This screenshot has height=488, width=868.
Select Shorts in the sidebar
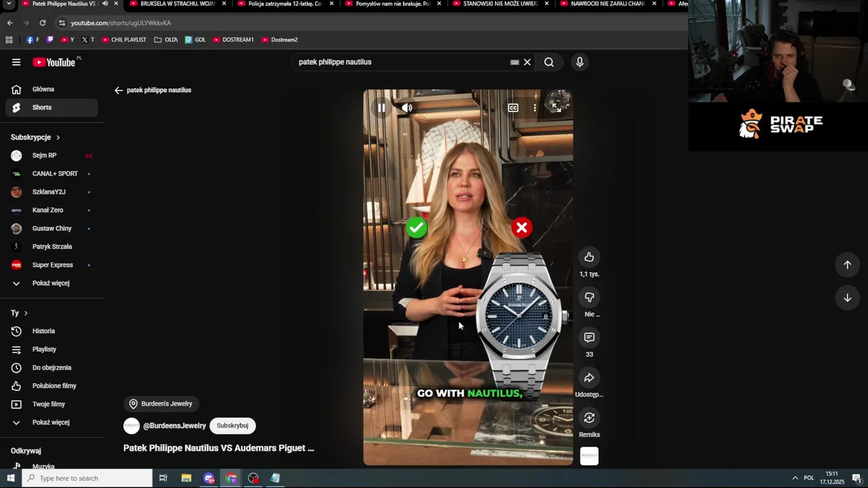52,108
